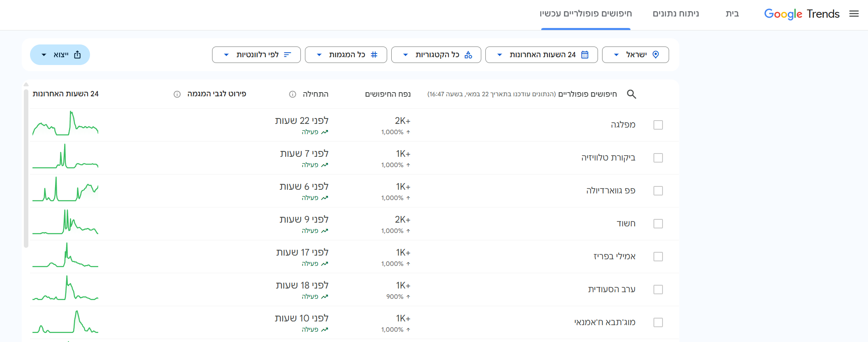Open the מוג'תבא ח'אמנאי trend
Viewport: 868px width, 342px height.
click(x=605, y=322)
